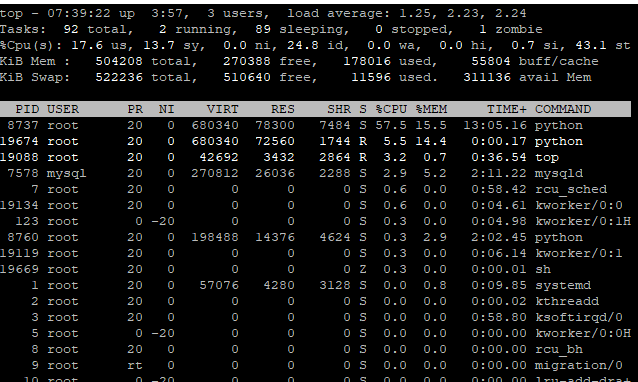The width and height of the screenshot is (638, 382).
Task: Click the PID column header
Action: pyautogui.click(x=27, y=109)
